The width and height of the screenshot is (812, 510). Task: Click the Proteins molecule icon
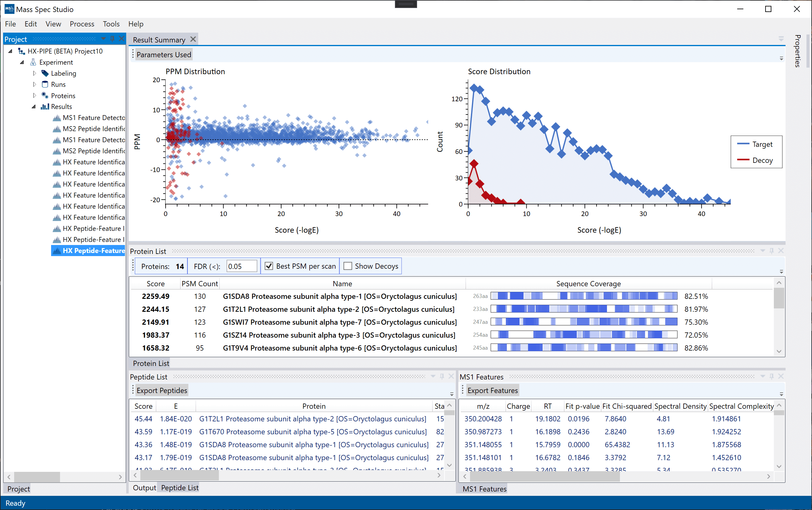(45, 95)
